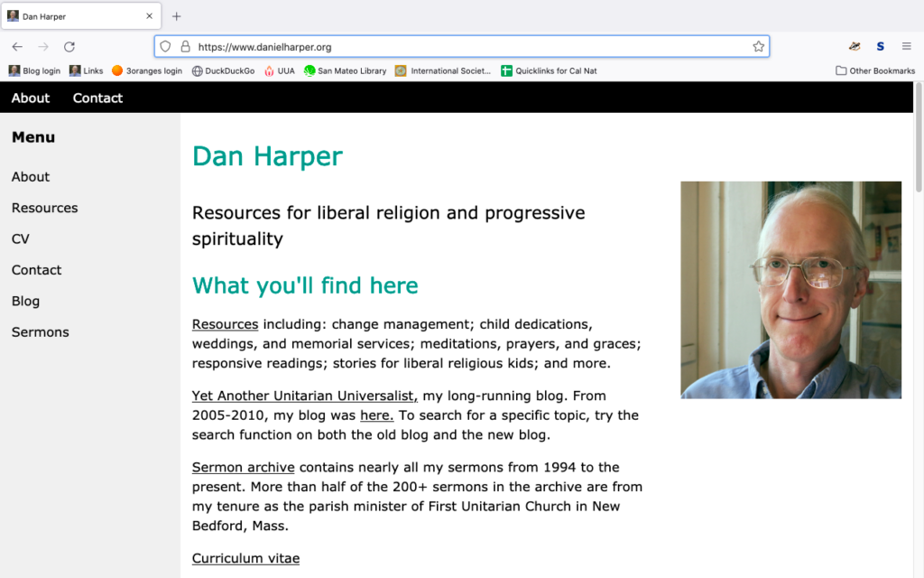The image size is (924, 578).
Task: Click the blue S extension icon
Action: pos(880,47)
